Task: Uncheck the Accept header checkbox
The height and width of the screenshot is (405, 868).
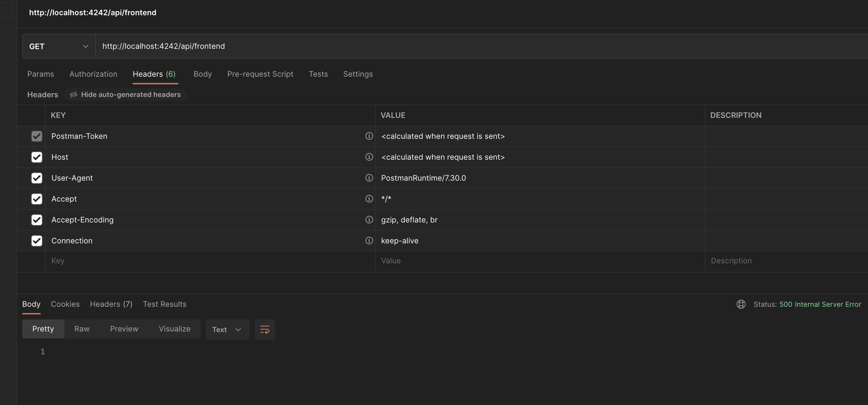Action: click(x=37, y=199)
